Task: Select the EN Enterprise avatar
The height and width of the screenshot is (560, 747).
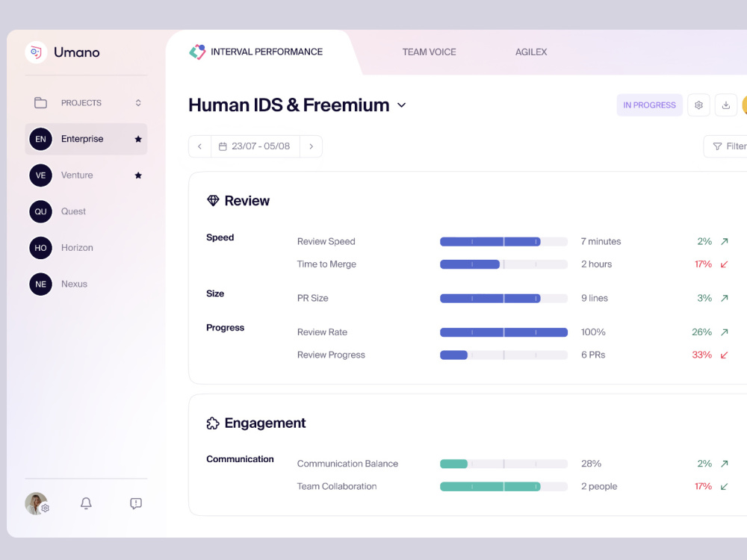Action: tap(40, 139)
